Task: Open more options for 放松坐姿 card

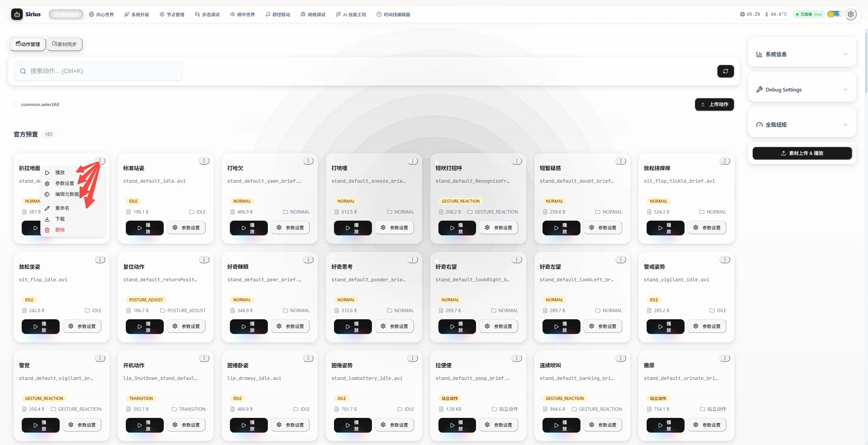Action: point(100,260)
